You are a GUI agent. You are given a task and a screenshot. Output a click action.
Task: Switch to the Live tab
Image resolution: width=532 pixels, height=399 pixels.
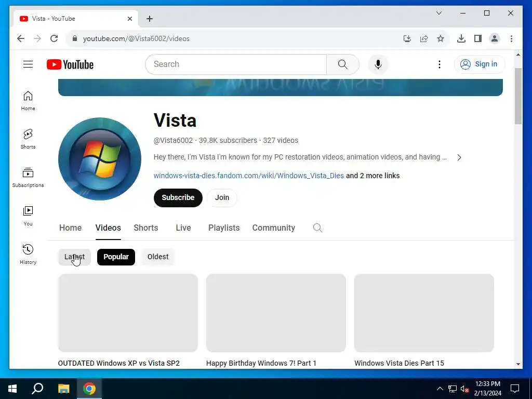click(183, 228)
